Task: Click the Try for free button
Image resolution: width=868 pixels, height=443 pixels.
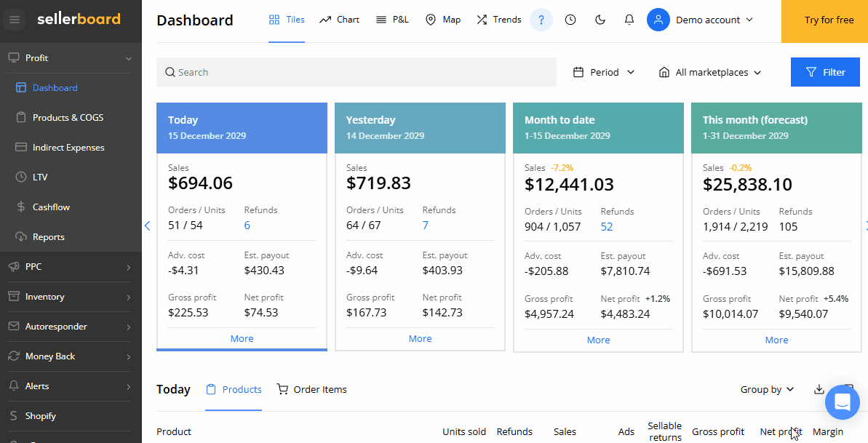Action: (825, 21)
